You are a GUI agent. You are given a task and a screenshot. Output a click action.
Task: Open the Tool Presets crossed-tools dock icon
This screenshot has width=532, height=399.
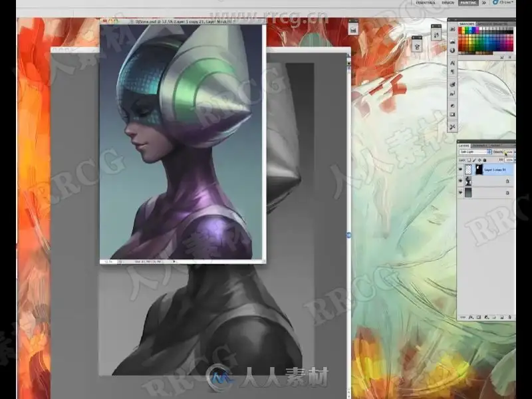coord(452,126)
